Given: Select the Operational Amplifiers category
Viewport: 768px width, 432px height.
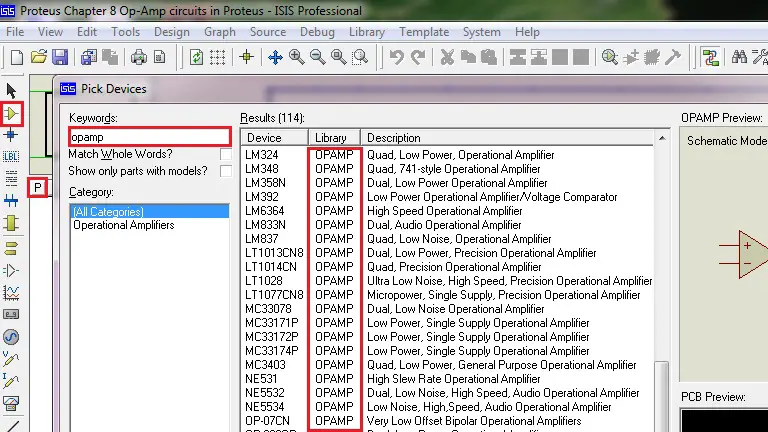Looking at the screenshot, I should (x=123, y=225).
